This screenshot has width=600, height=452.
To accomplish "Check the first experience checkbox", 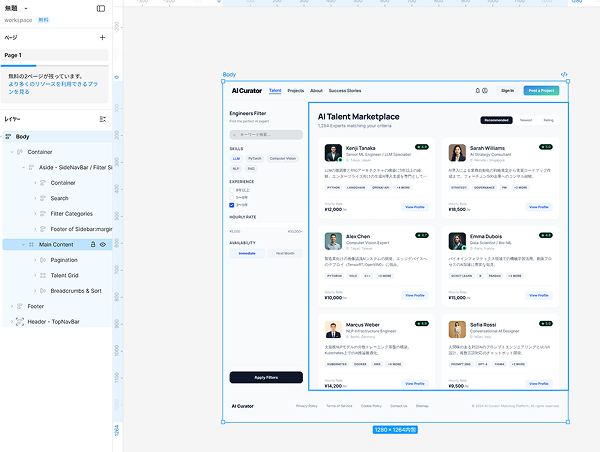I will click(232, 190).
